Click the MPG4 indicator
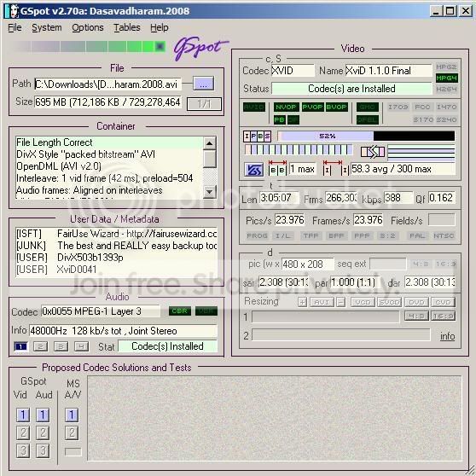The width and height of the screenshot is (476, 476). pos(446,78)
